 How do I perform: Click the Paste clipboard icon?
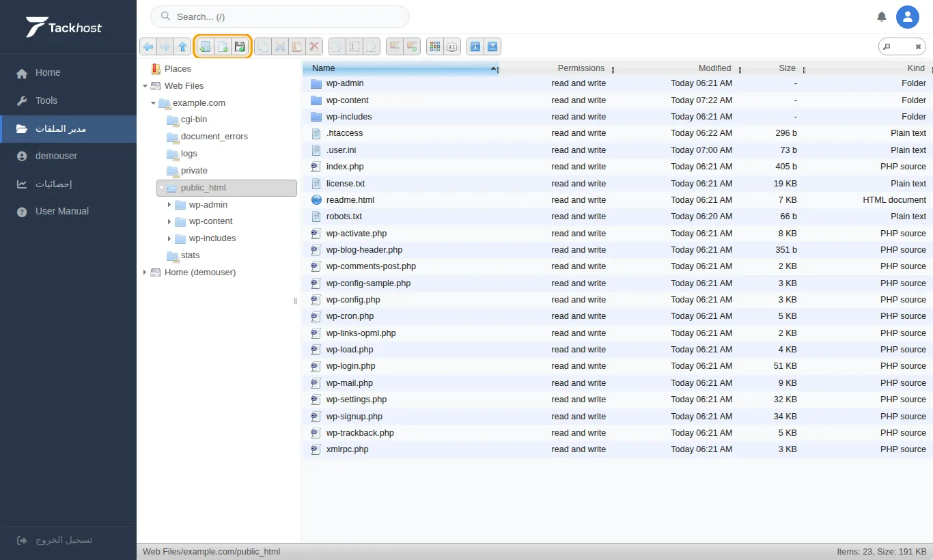click(x=297, y=46)
